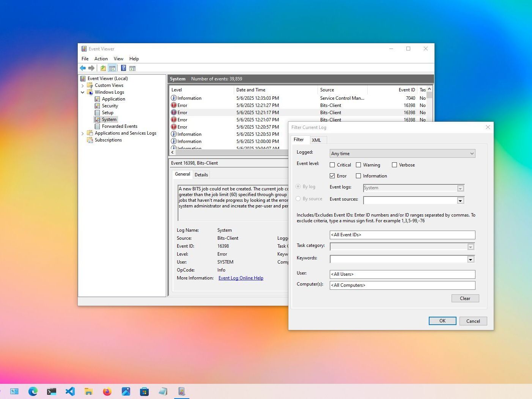
Task: Open the Event Log Online Help link
Action: (x=241, y=278)
